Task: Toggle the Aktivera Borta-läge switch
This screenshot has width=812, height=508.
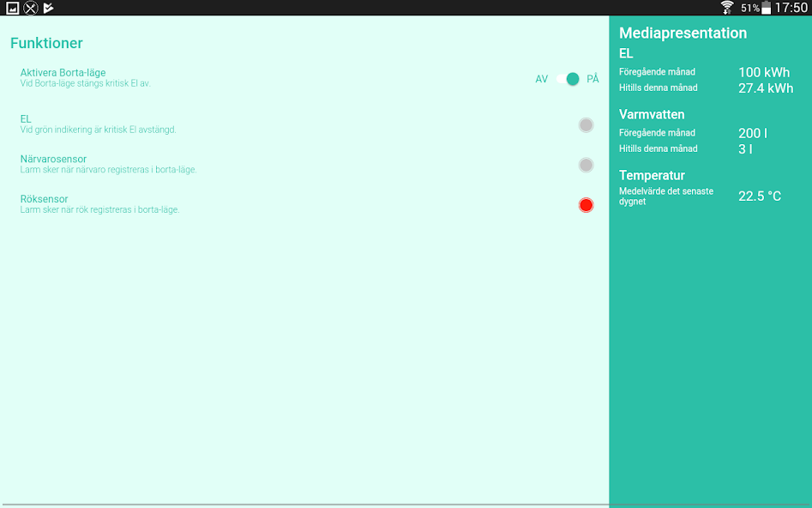Action: [568, 79]
